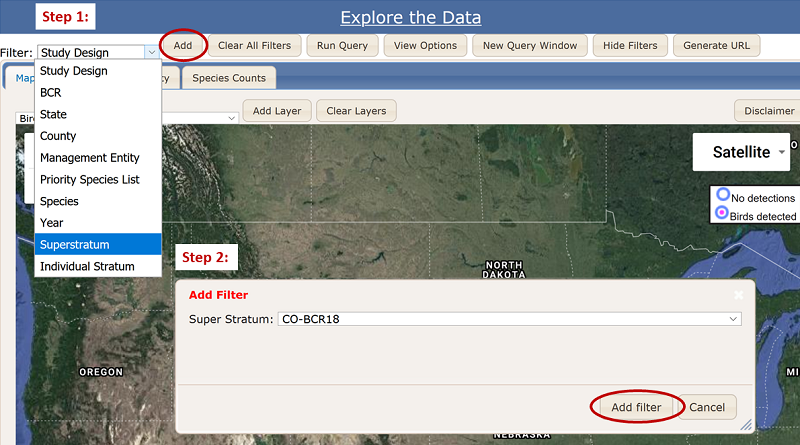Image resolution: width=800 pixels, height=445 pixels.
Task: Select Superstratum from the filter list
Action: (x=97, y=245)
